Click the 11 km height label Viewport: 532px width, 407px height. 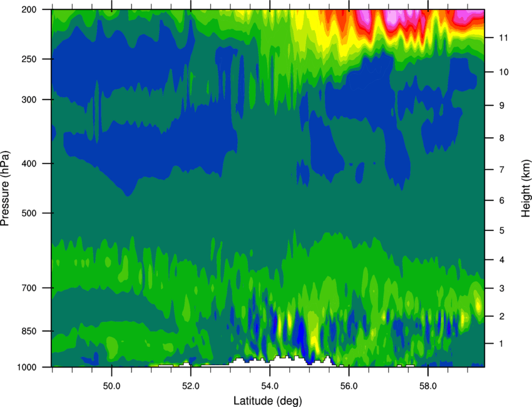point(503,38)
